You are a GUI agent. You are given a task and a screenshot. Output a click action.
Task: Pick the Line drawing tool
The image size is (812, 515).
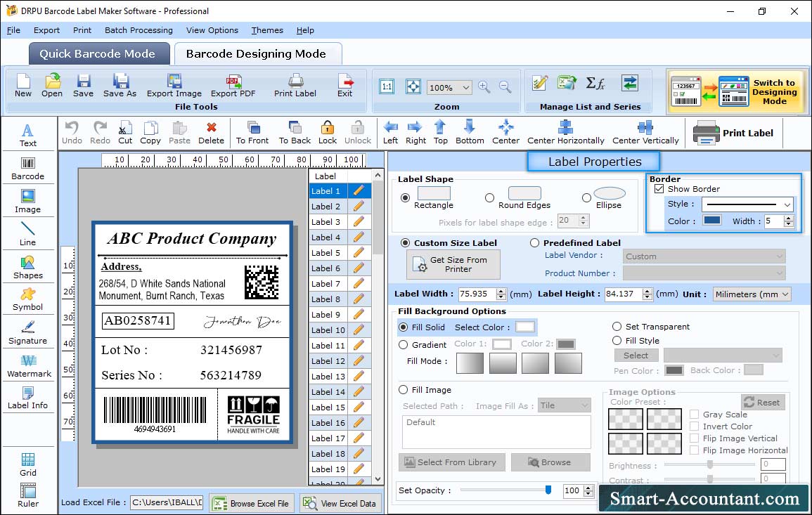click(28, 234)
